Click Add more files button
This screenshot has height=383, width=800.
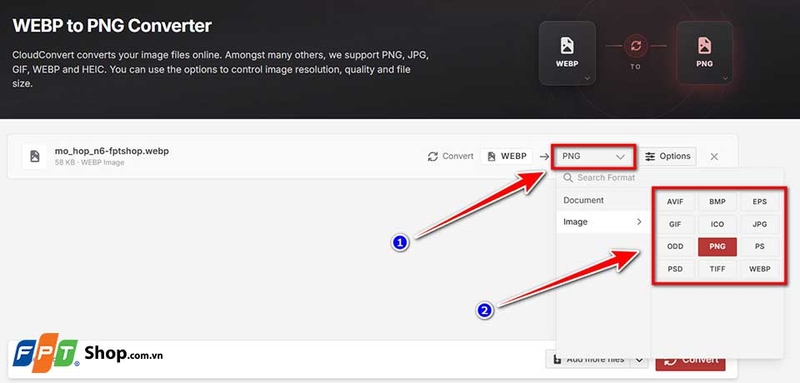588,360
